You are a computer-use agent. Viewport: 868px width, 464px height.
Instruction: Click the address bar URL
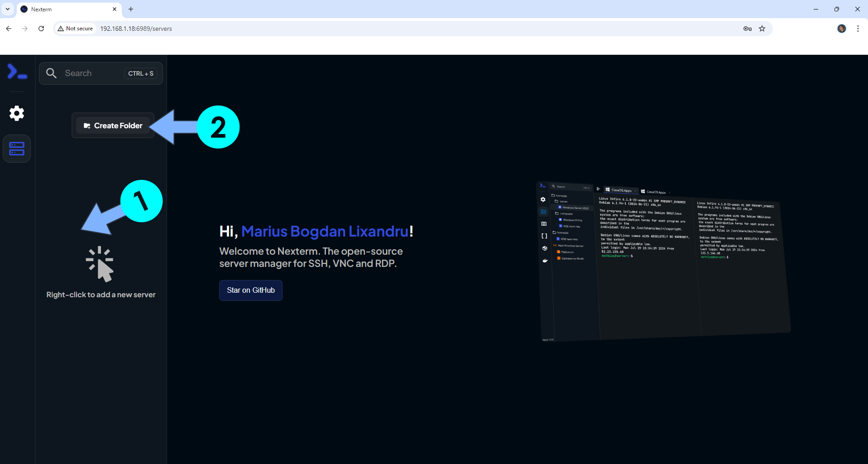(136, 29)
